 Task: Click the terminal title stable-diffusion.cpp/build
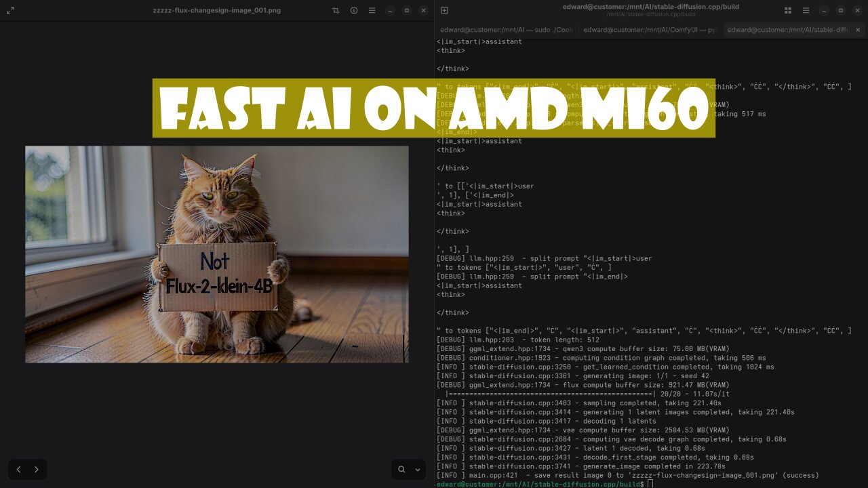click(x=651, y=7)
